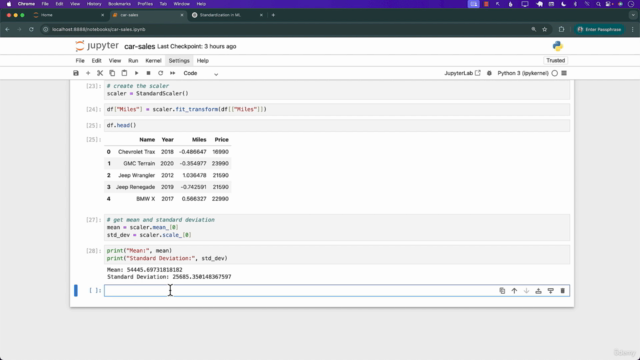Open the Jupyter Help menu
640x360 pixels.
click(203, 60)
